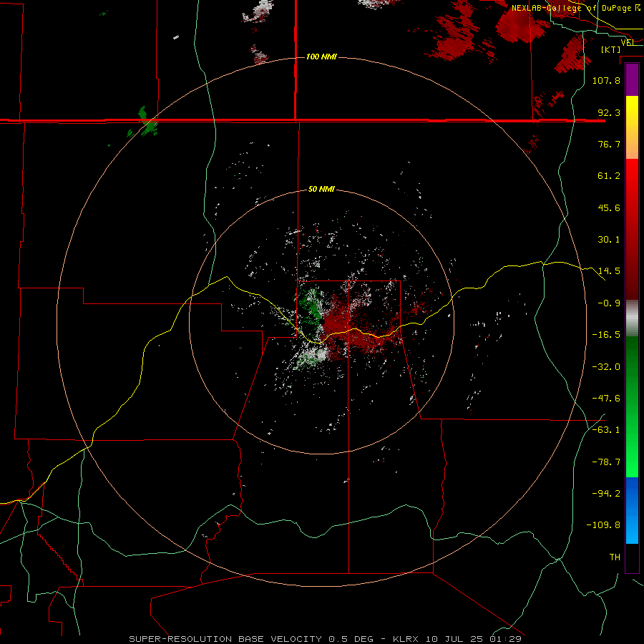
Task: Click the NEXLAB-College of DuPage credit text
Action: tap(571, 8)
